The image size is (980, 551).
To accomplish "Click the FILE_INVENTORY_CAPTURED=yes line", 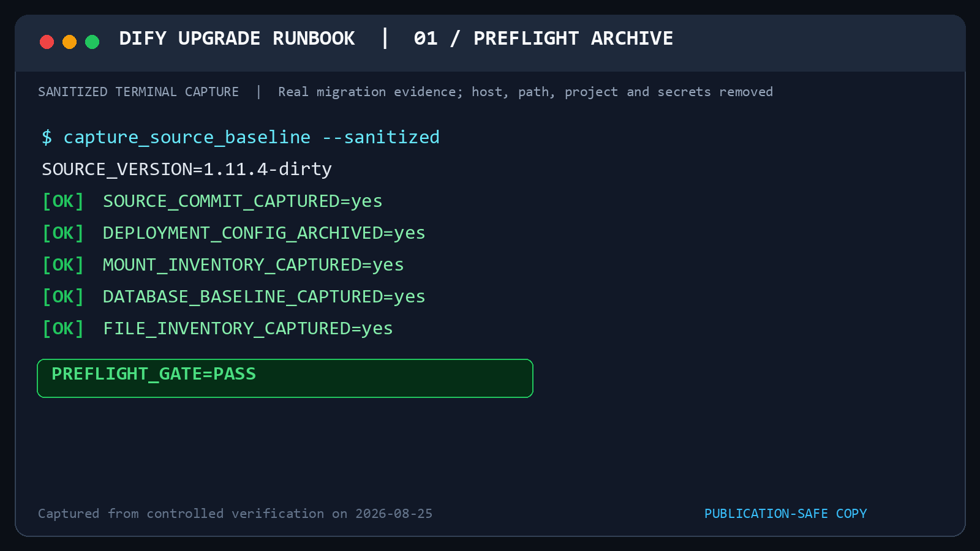I will (x=248, y=328).
